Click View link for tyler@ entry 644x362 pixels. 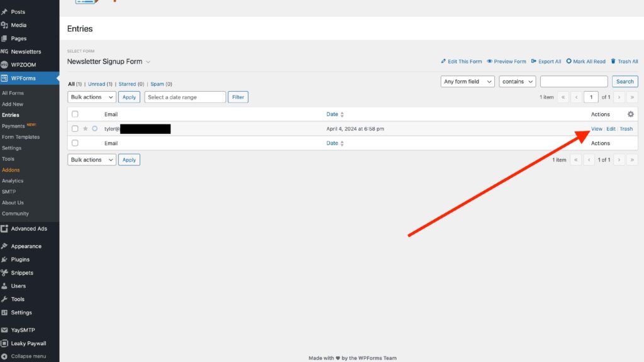[596, 129]
